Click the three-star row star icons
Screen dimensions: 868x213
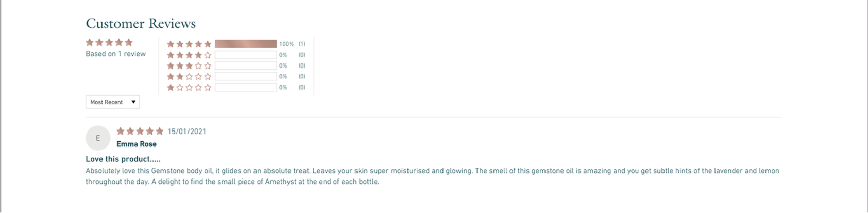pos(189,66)
